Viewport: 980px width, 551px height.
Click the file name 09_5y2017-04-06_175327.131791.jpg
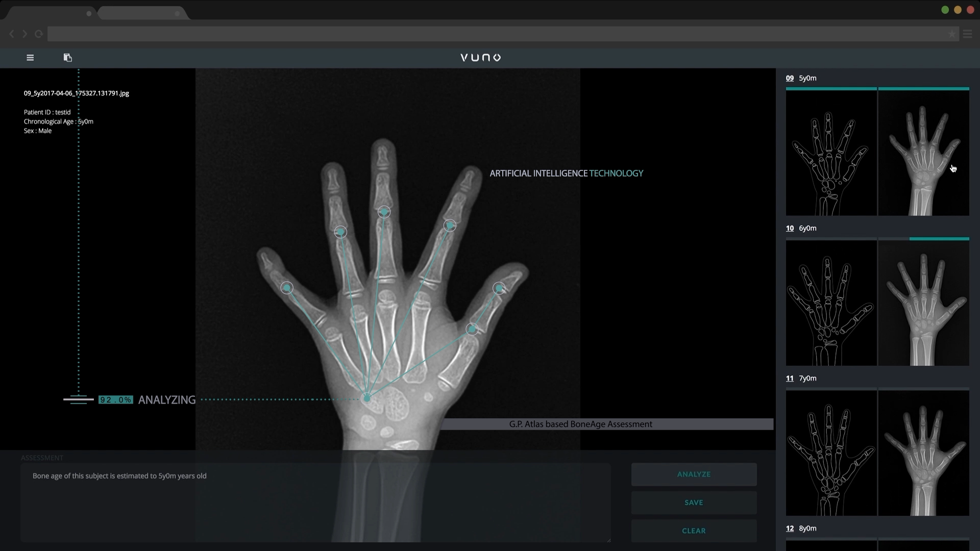pyautogui.click(x=77, y=93)
